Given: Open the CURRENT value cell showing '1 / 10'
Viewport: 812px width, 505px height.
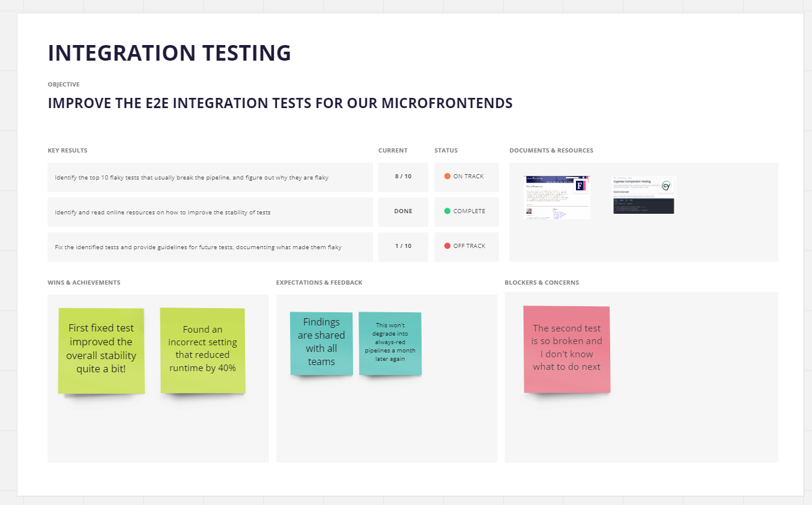Looking at the screenshot, I should click(403, 246).
